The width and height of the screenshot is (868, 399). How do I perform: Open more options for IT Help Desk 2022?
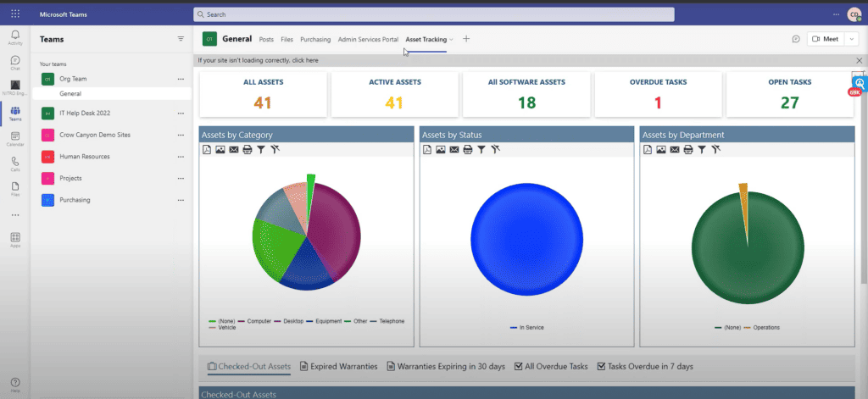point(180,113)
